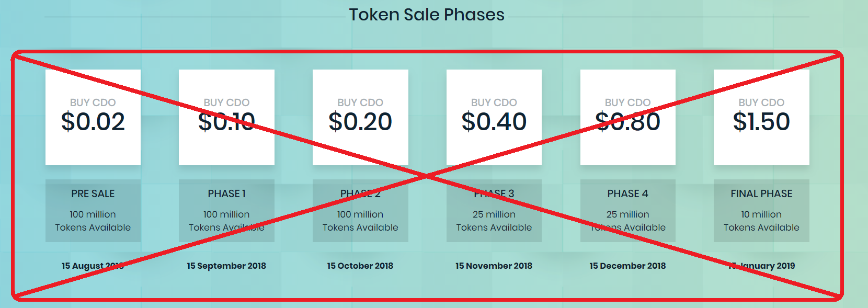The width and height of the screenshot is (868, 308).
Task: Click the 15 December 2018 date
Action: tap(628, 266)
